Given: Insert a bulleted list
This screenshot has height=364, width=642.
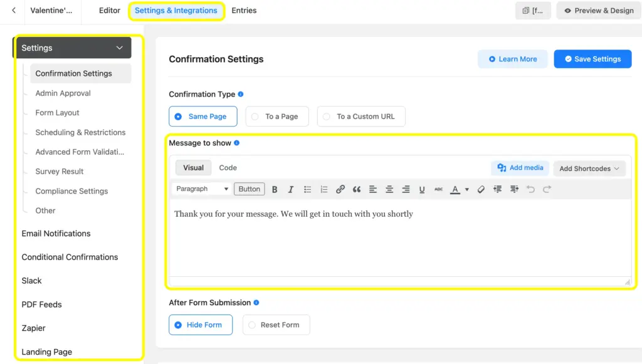Looking at the screenshot, I should click(x=308, y=189).
